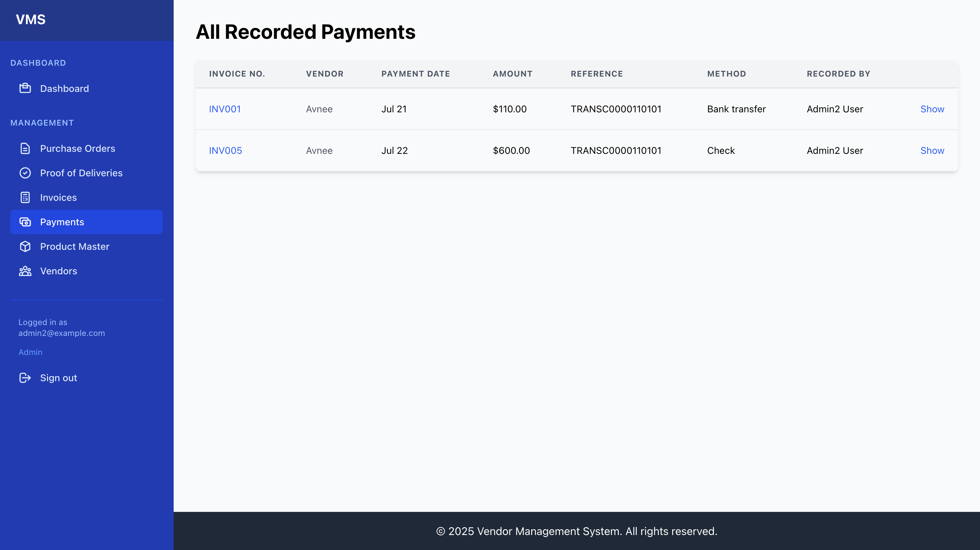Show payment details for INV005
980x550 pixels.
(932, 150)
